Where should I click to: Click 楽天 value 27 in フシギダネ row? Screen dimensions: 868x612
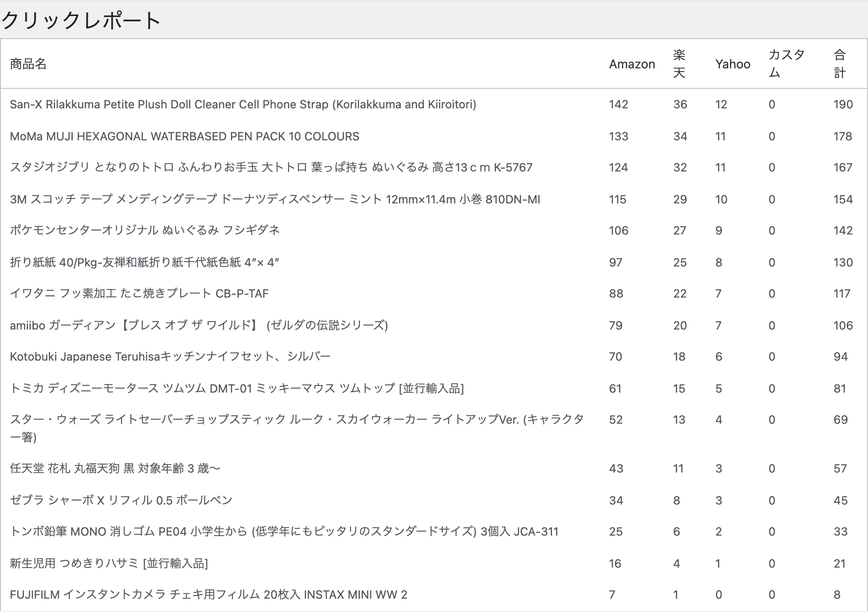click(x=680, y=230)
